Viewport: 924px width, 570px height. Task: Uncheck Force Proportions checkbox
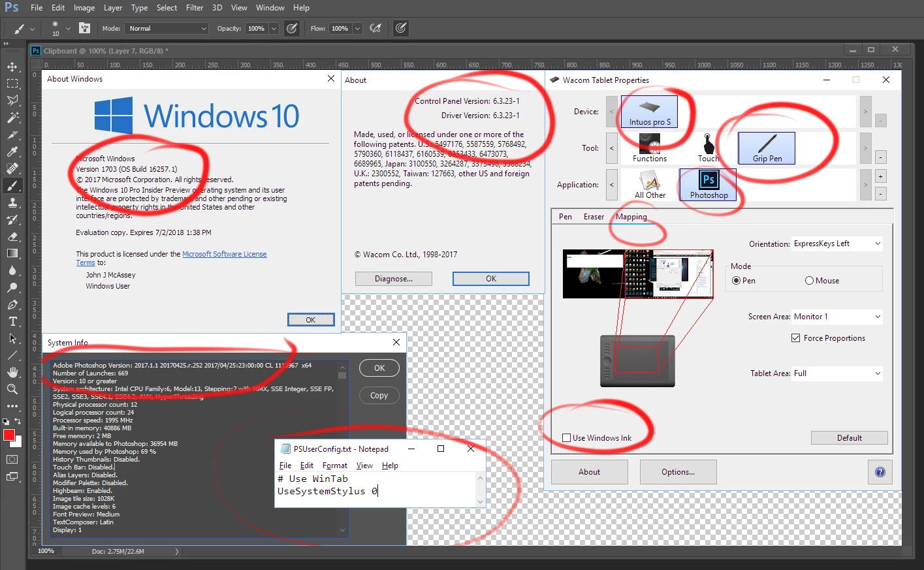(795, 338)
